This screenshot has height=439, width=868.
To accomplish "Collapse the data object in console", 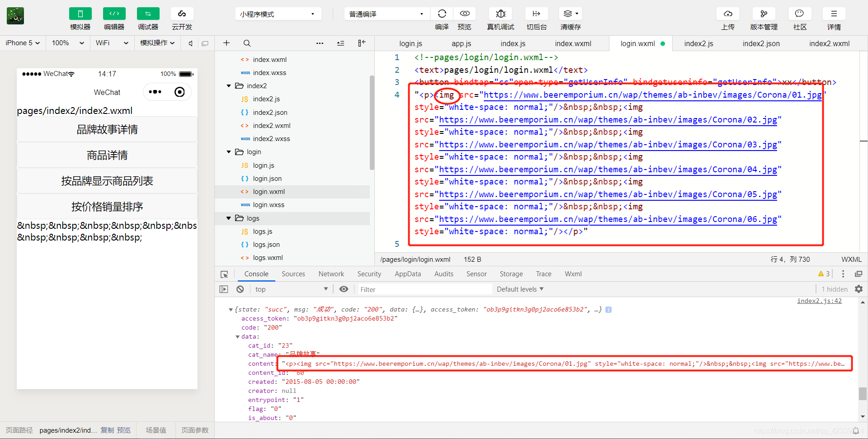I will click(x=238, y=337).
